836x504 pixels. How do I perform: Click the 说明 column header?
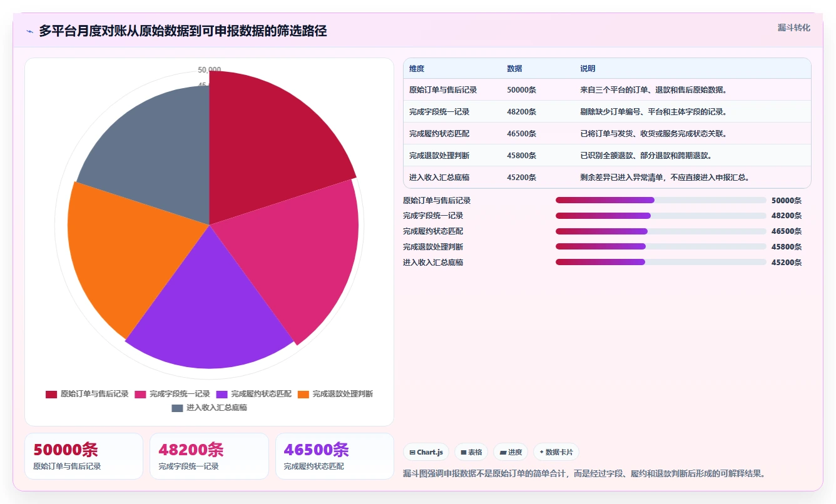tap(588, 69)
